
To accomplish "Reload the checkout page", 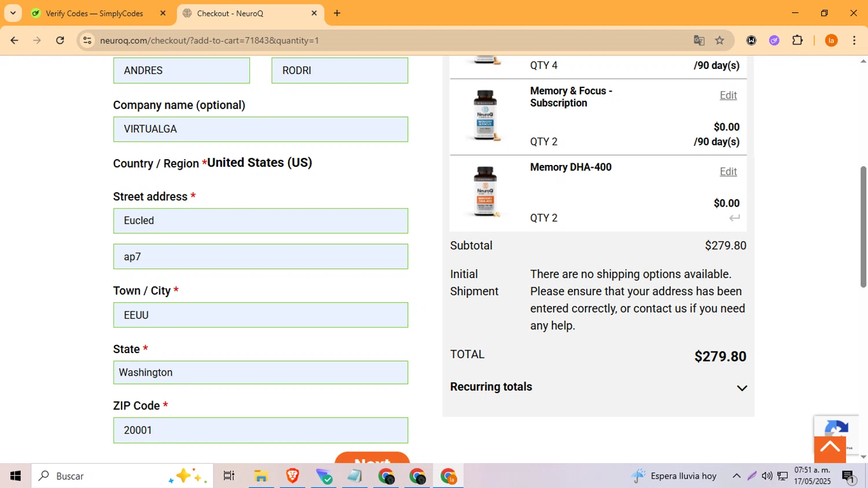I will click(x=60, y=41).
